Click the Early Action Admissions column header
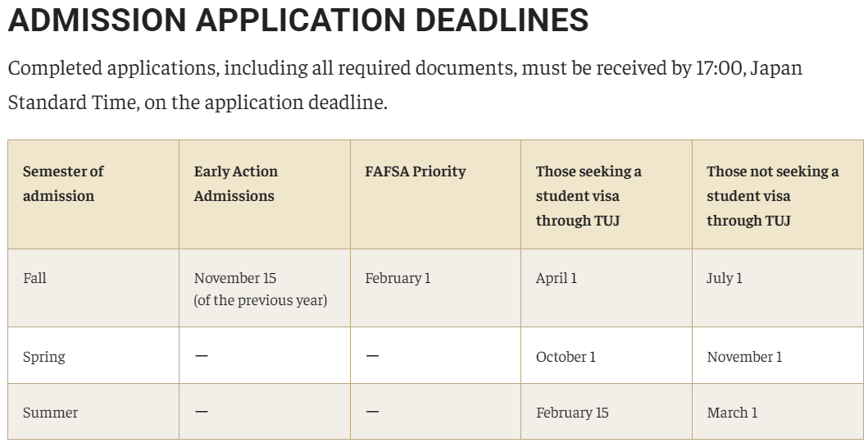Screen dimensions: 868x443 (236, 183)
